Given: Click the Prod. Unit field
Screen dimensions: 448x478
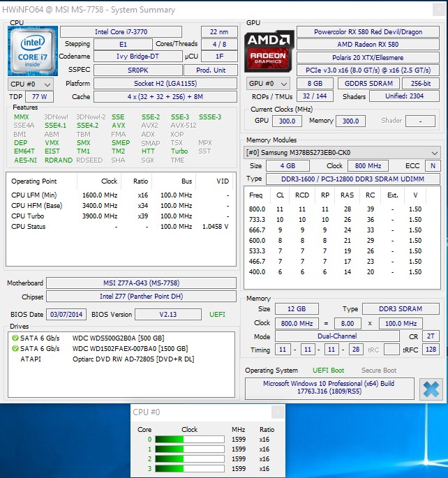Looking at the screenshot, I should point(211,70).
